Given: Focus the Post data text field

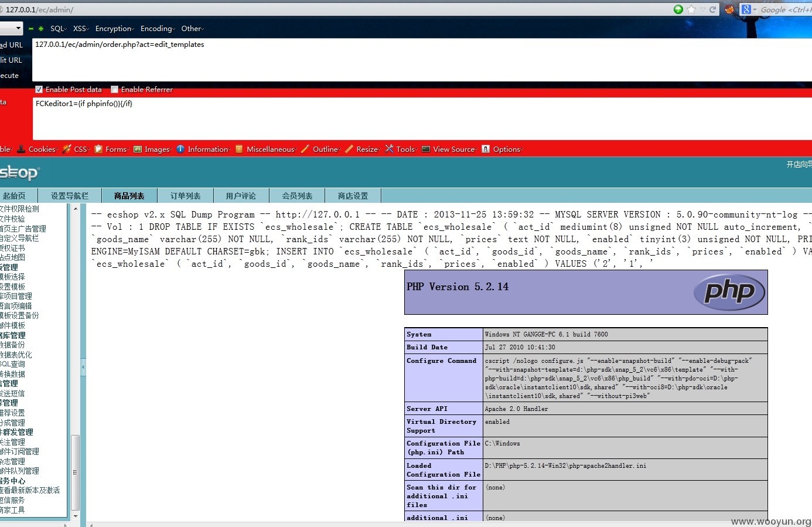Looking at the screenshot, I should click(422, 118).
